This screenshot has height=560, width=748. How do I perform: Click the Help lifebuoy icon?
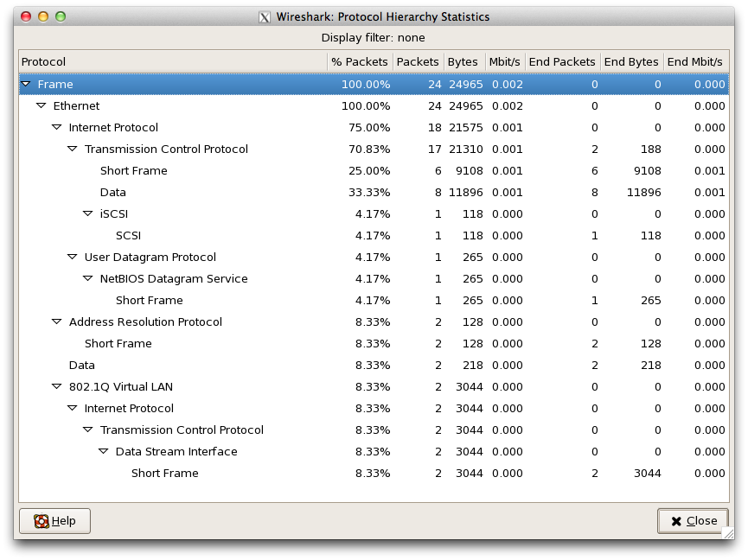click(42, 521)
